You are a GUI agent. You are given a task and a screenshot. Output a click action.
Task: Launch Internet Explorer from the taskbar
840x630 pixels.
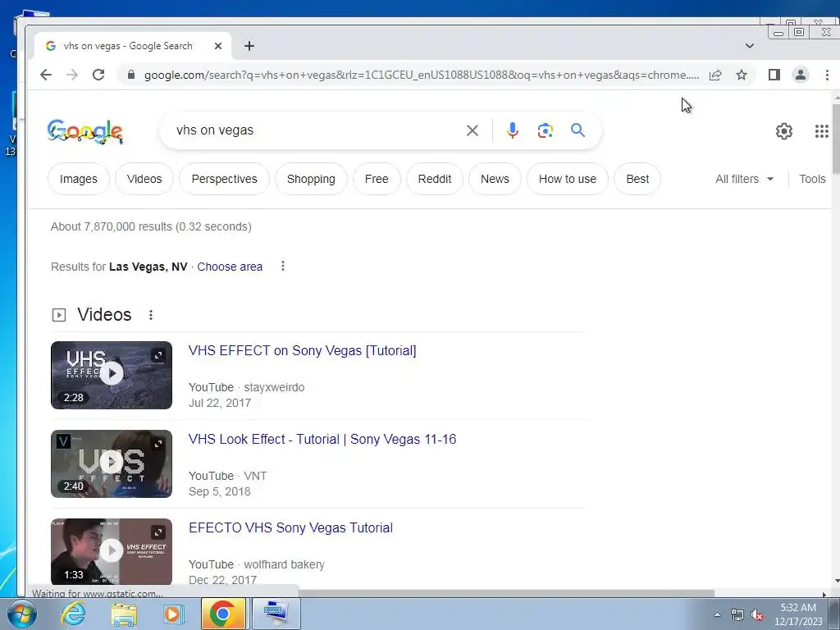[x=73, y=614]
